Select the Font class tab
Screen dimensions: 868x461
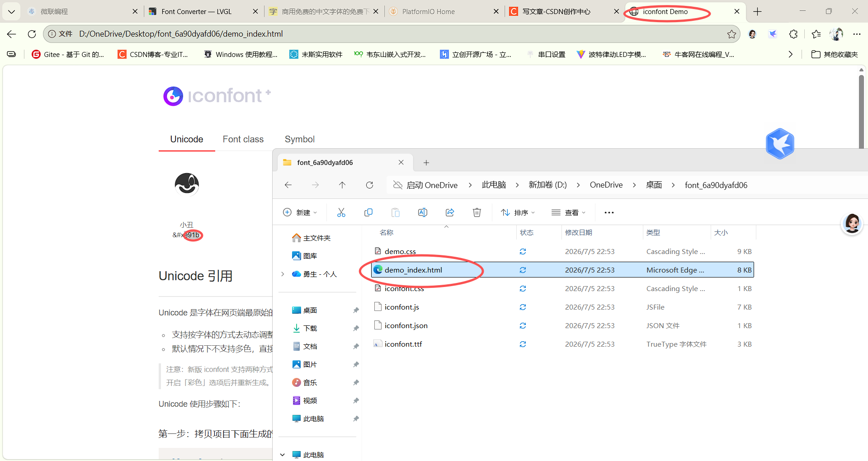pos(243,139)
